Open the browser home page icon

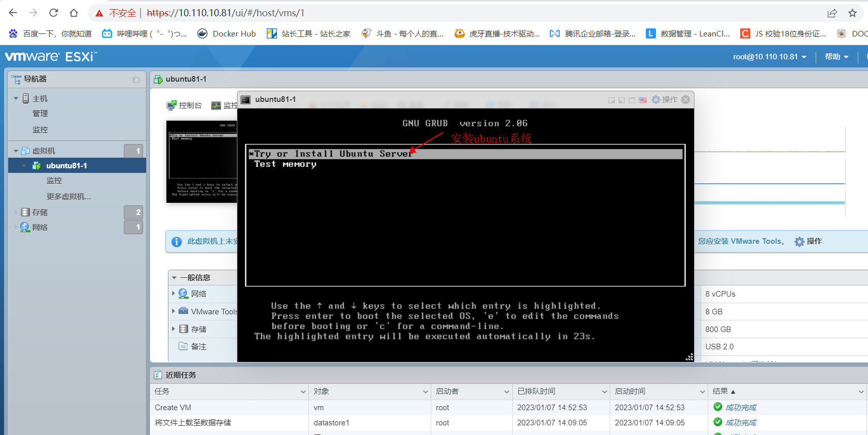(74, 13)
